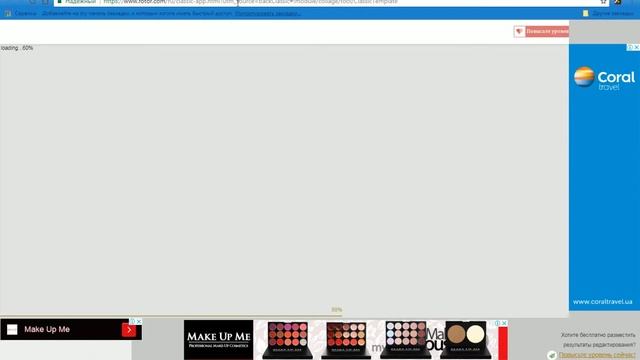Bookmark this page with the star icon
640x360 pixels.
click(603, 2)
